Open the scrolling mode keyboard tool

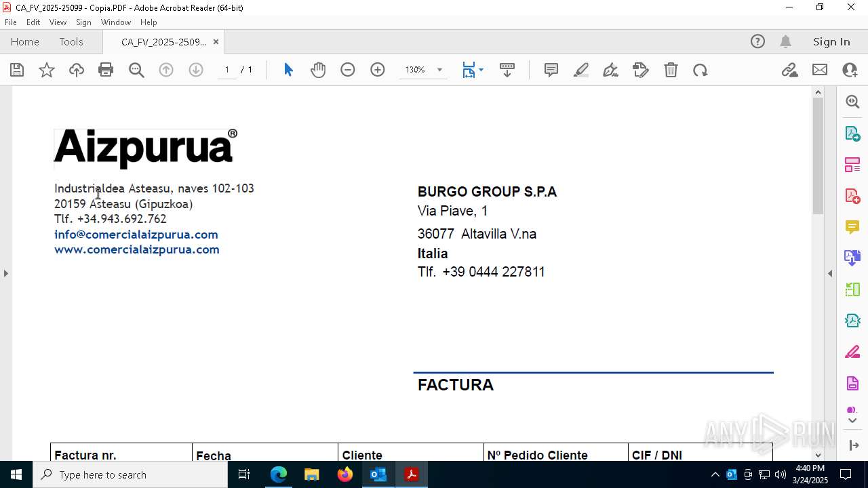[x=507, y=70]
